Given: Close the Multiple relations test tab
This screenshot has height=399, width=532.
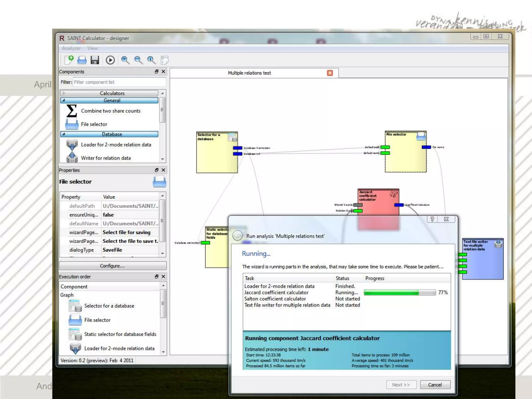Looking at the screenshot, I should (x=330, y=73).
